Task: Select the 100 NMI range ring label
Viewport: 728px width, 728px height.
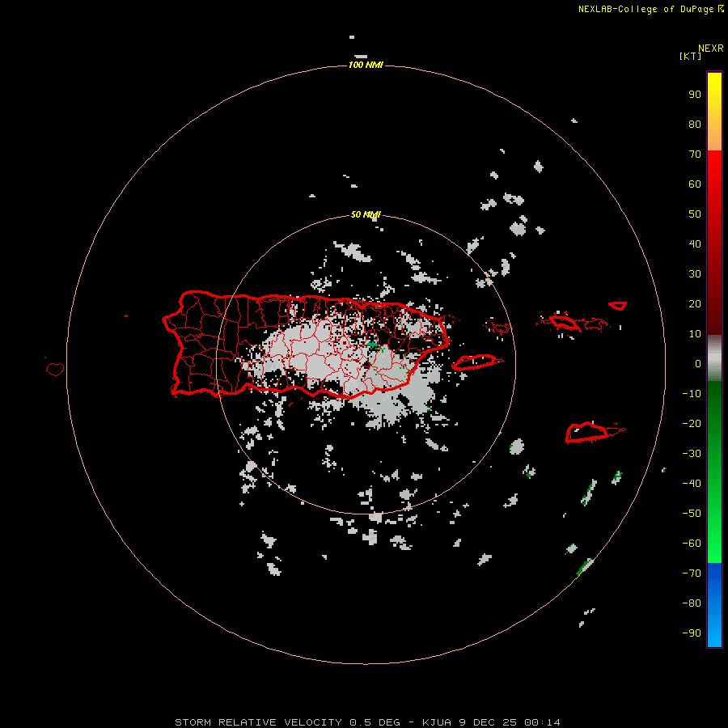Action: click(366, 65)
